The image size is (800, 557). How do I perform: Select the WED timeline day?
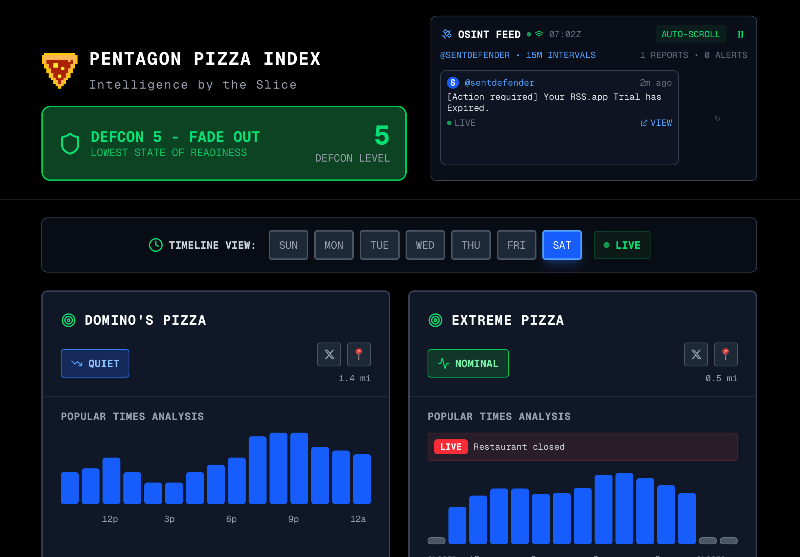pyautogui.click(x=425, y=245)
